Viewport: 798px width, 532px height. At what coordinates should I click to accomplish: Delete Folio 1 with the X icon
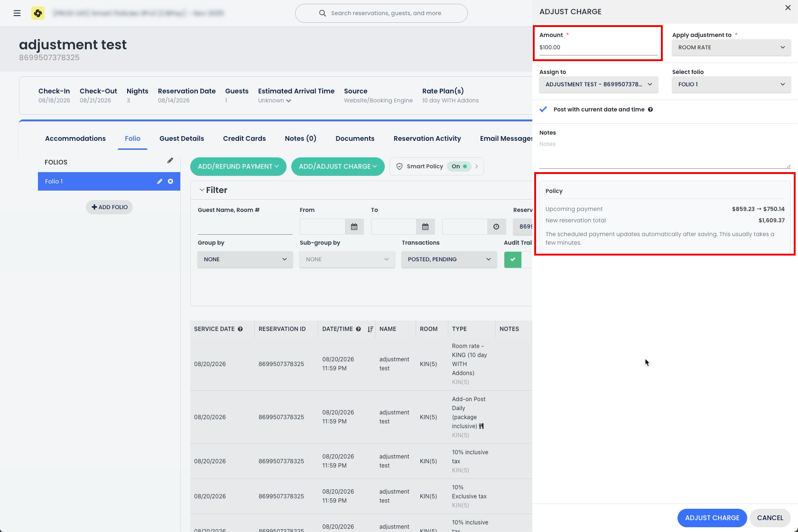171,182
